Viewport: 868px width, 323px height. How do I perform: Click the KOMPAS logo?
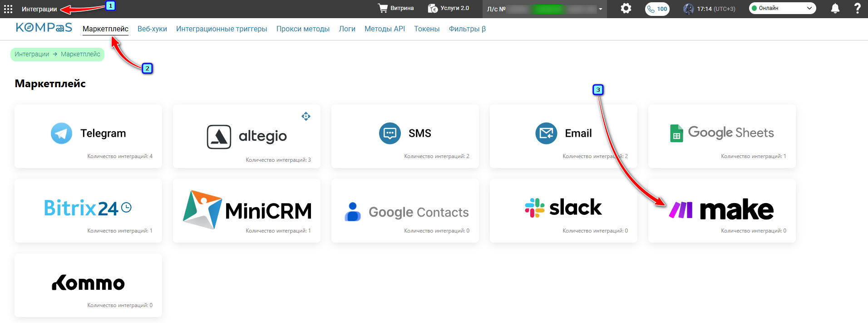(x=44, y=28)
